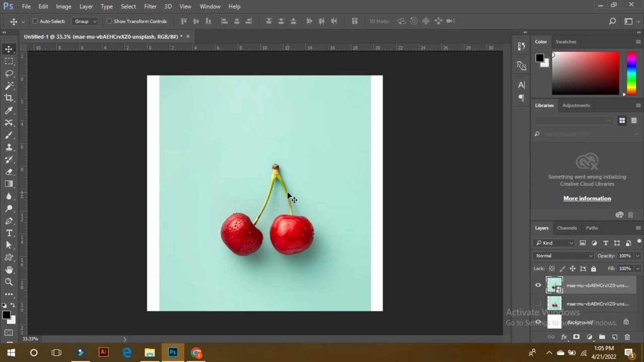Show the hidden second mae-mu layer
Image resolution: width=644 pixels, height=362 pixels.
click(x=538, y=304)
